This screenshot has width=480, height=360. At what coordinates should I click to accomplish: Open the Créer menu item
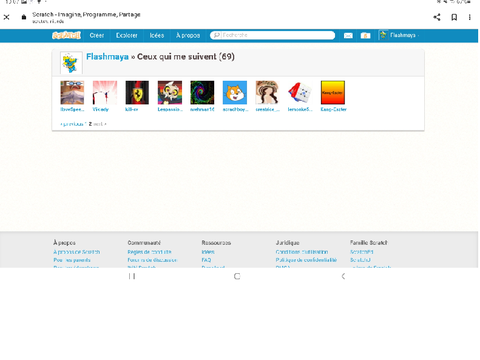pos(97,35)
